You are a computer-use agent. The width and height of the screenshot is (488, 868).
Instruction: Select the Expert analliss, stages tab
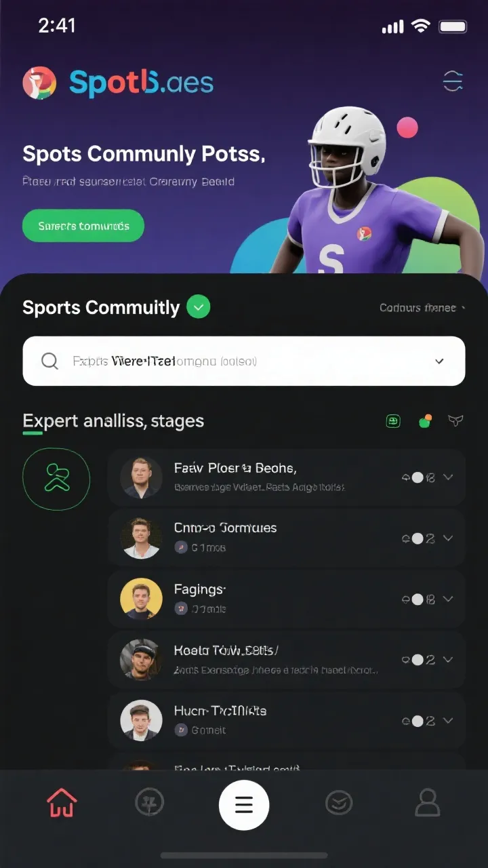tap(113, 421)
